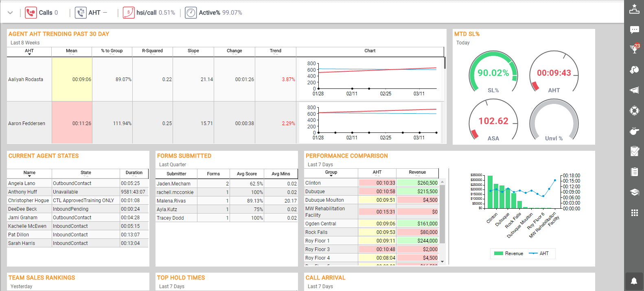Sort performance table by Group column arrow
Image resolution: width=644 pixels, height=291 pixels.
[331, 176]
